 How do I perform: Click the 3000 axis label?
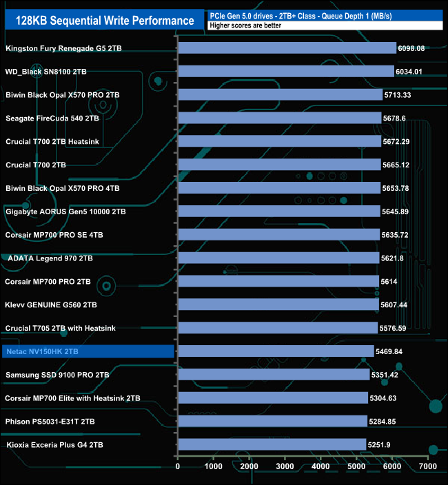pyautogui.click(x=285, y=466)
